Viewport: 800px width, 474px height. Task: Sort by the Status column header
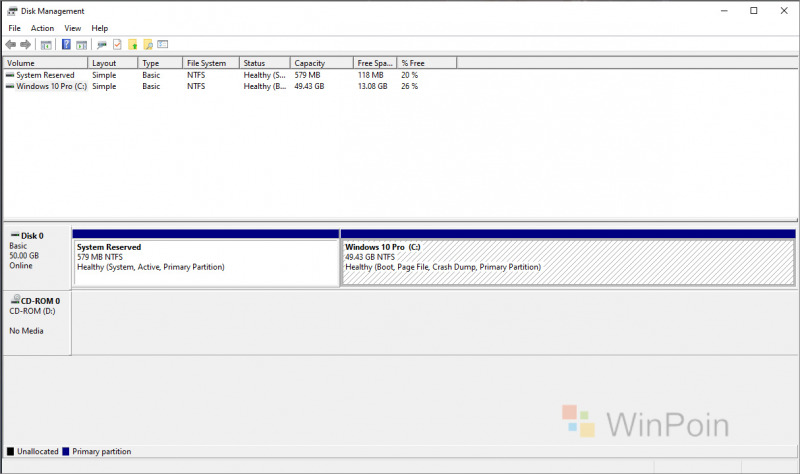[265, 63]
